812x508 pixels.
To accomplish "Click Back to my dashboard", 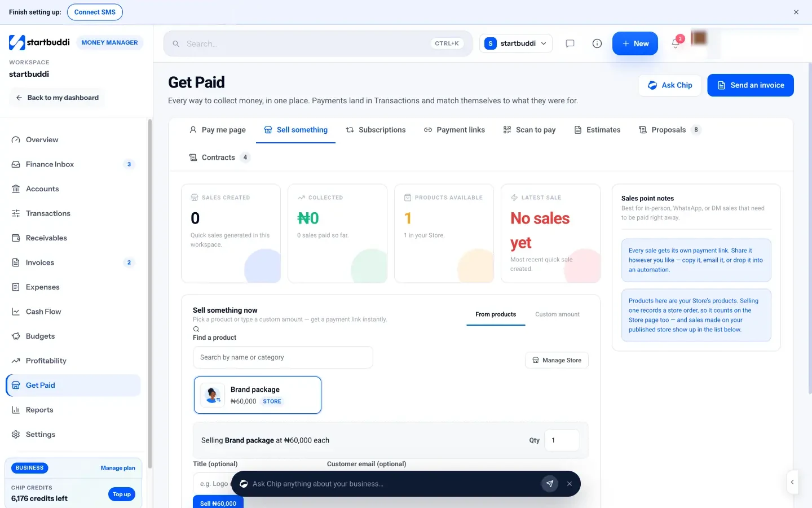I will [58, 98].
